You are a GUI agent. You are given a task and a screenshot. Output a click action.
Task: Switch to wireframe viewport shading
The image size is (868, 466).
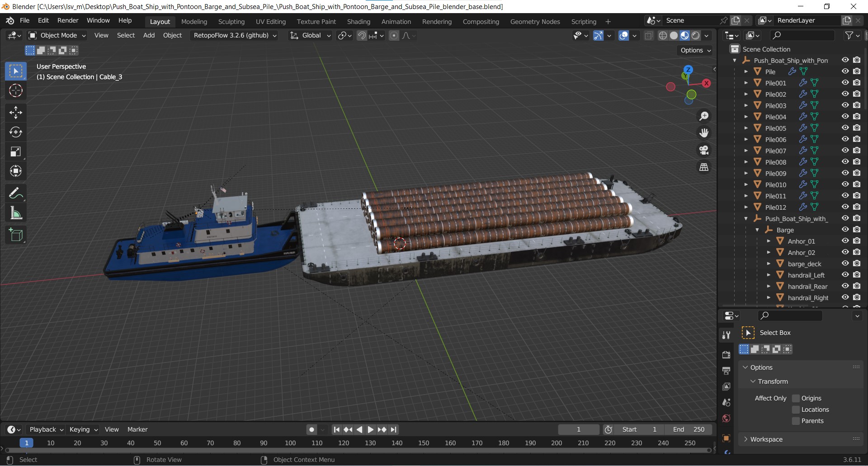point(663,35)
